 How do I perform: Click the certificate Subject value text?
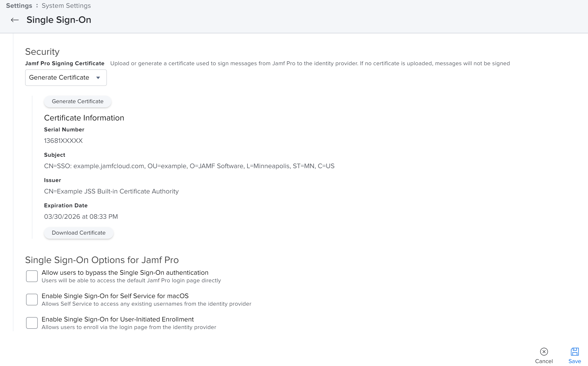click(x=189, y=166)
